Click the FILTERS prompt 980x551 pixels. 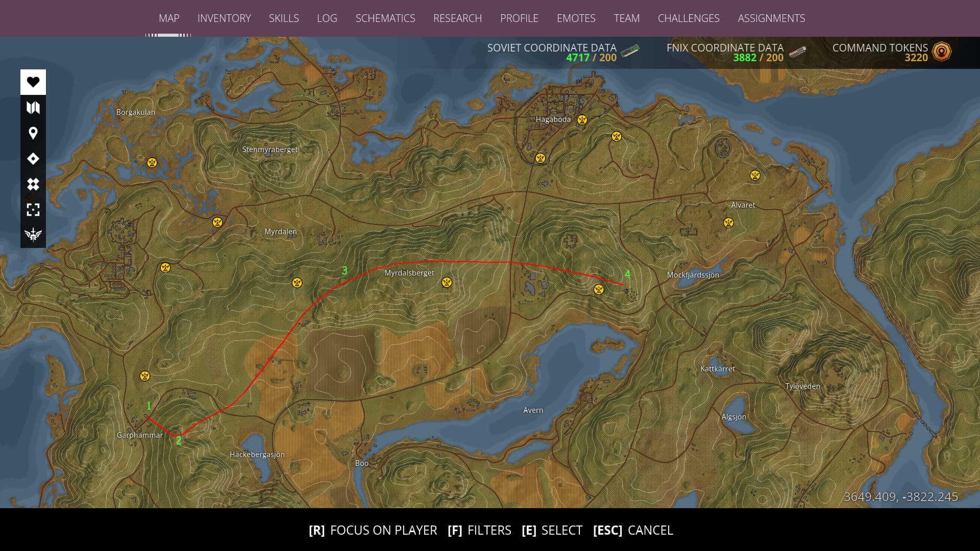[x=479, y=531]
